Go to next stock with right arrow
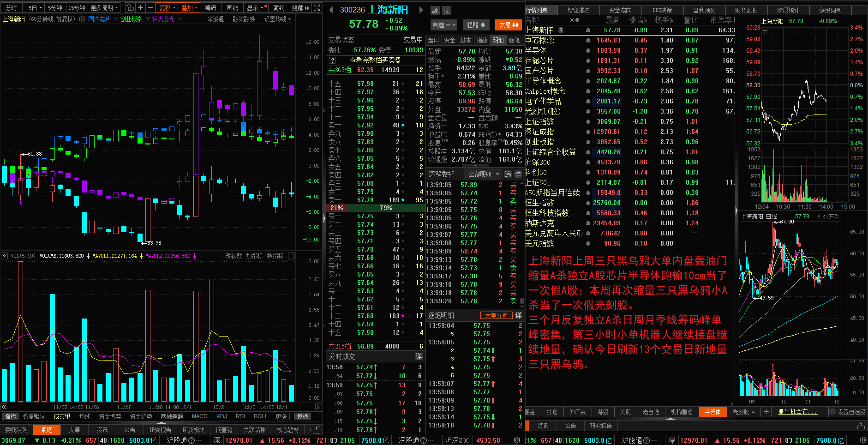 pyautogui.click(x=421, y=10)
